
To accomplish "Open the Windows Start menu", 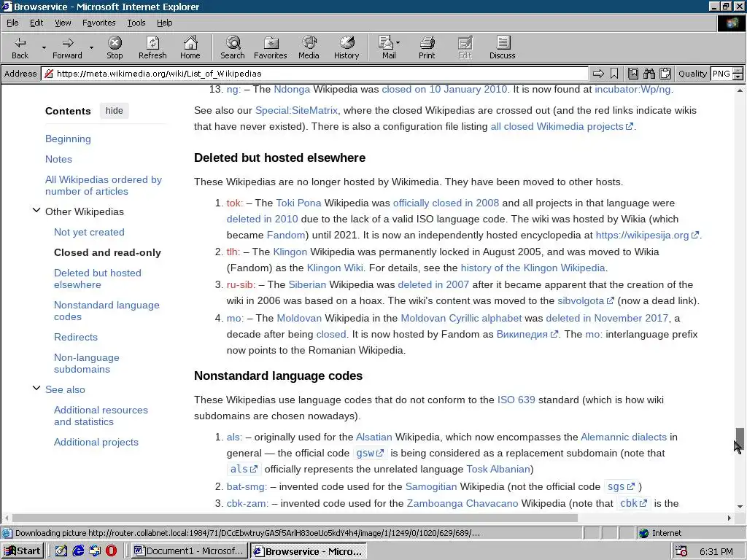I will (23, 551).
